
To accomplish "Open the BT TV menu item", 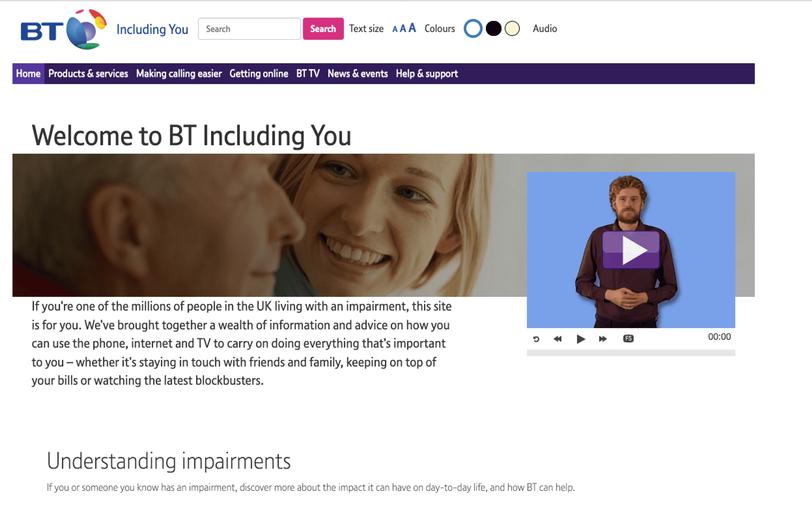I will pos(308,73).
